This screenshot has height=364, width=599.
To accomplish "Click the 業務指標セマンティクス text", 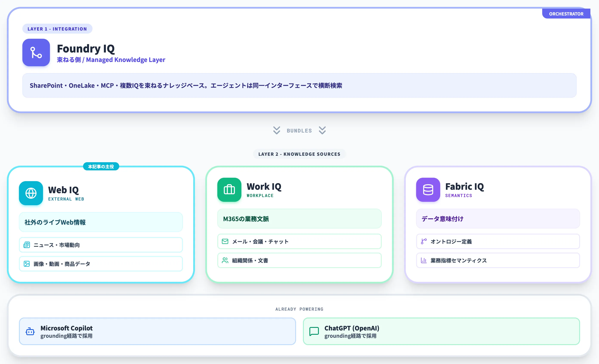I will pos(459,261).
